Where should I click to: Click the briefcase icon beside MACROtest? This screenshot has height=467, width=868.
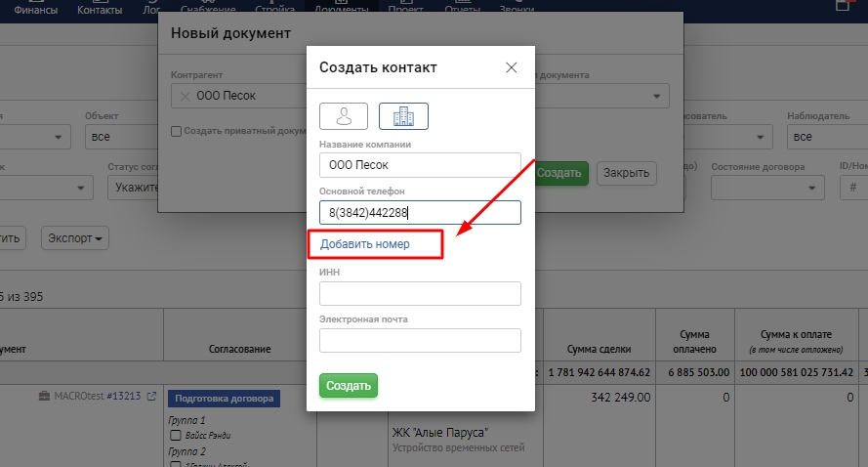click(x=44, y=397)
